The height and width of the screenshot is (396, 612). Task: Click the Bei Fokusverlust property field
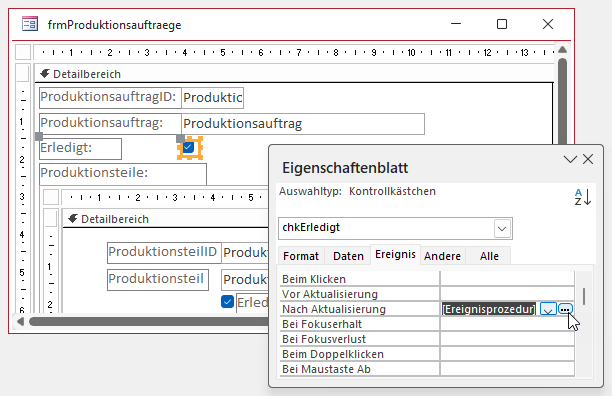[507, 339]
